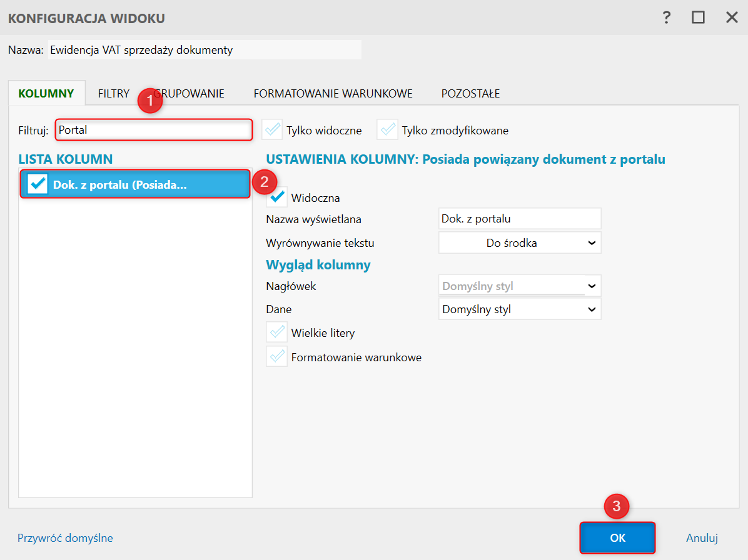Open the Dane style dropdown
Image resolution: width=748 pixels, height=560 pixels.
click(520, 309)
